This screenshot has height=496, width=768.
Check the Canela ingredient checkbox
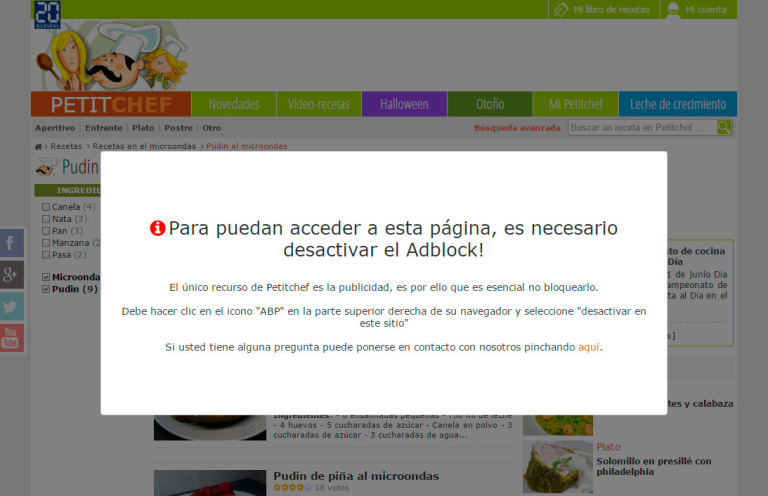pos(46,207)
